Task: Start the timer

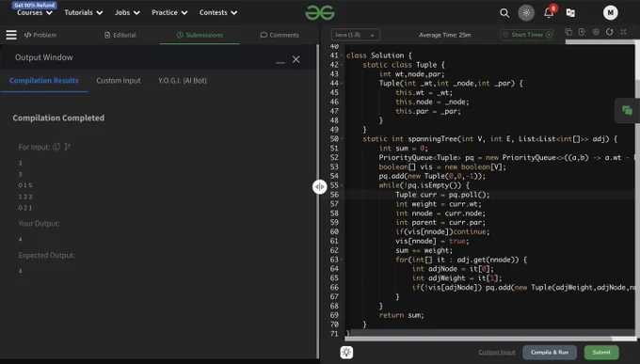Action: (527, 35)
